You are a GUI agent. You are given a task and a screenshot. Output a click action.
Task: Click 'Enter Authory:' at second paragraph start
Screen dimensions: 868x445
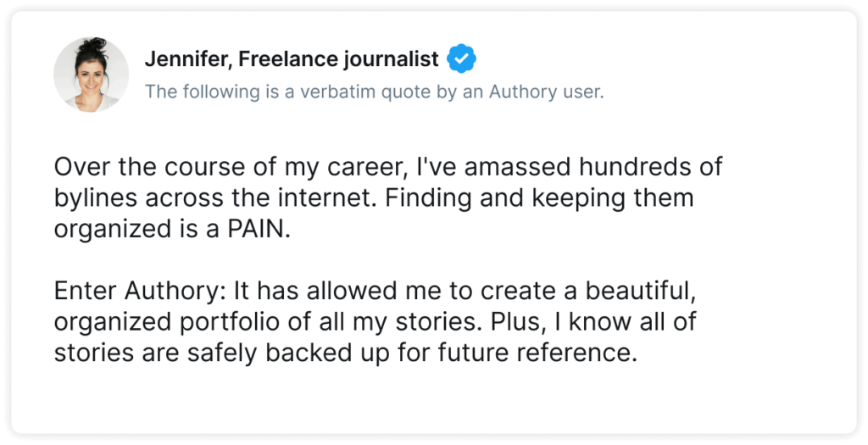point(140,291)
